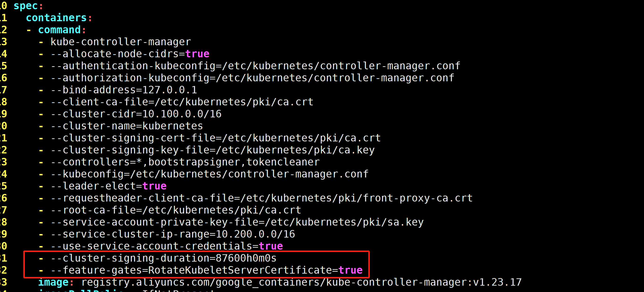644x292 pixels.
Task: Click the service-cluster-ip-range 10.200.0.0/16 value
Action: click(x=255, y=234)
